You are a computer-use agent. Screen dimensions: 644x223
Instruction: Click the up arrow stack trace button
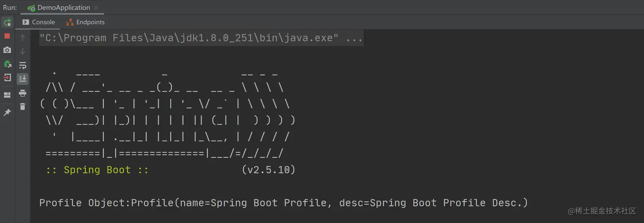click(23, 37)
